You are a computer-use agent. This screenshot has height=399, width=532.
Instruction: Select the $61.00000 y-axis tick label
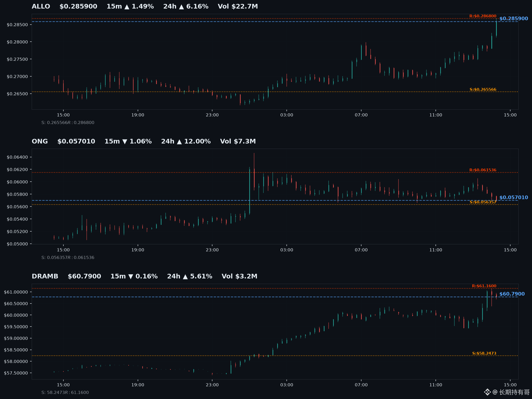16,292
